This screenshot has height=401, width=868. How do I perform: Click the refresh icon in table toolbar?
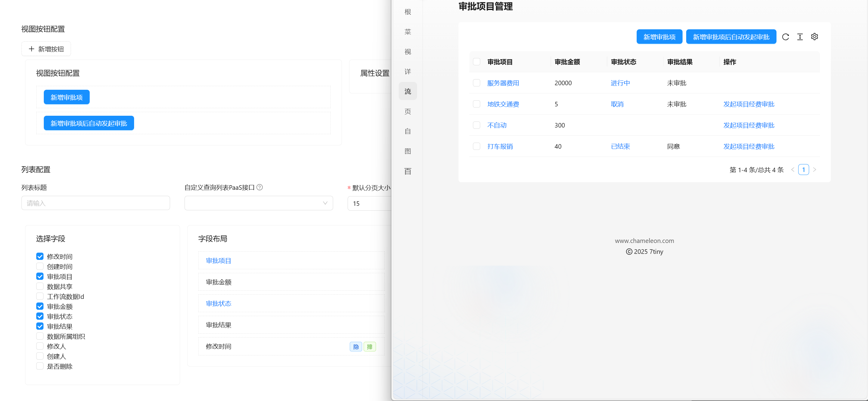coord(786,37)
